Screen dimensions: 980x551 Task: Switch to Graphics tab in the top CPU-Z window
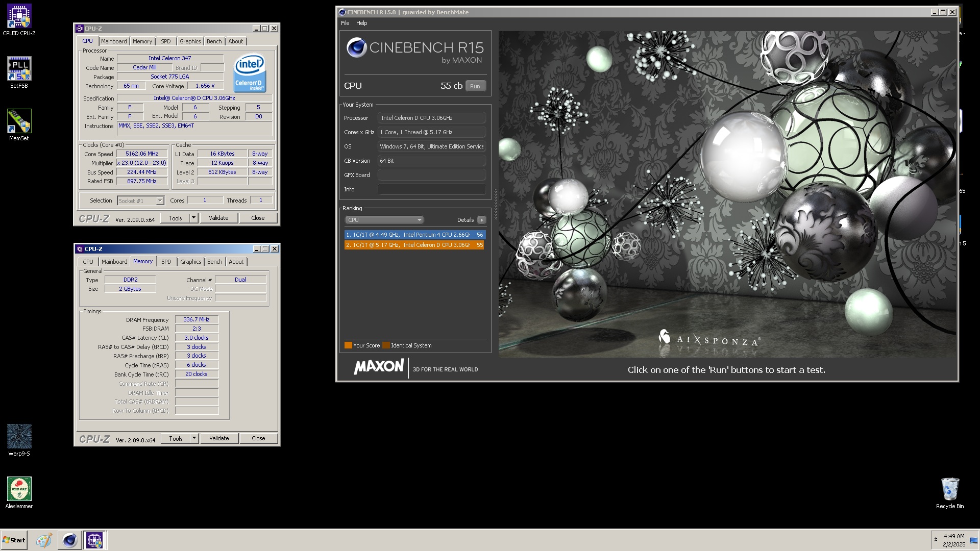[x=190, y=41]
